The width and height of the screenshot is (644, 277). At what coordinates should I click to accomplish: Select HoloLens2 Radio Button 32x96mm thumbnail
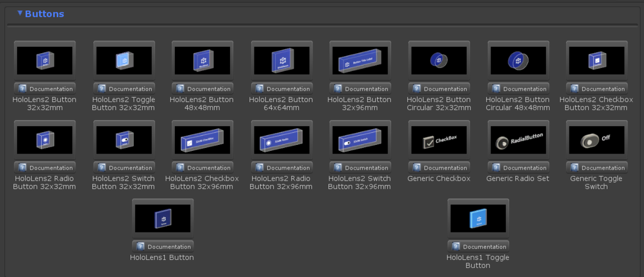[282, 140]
